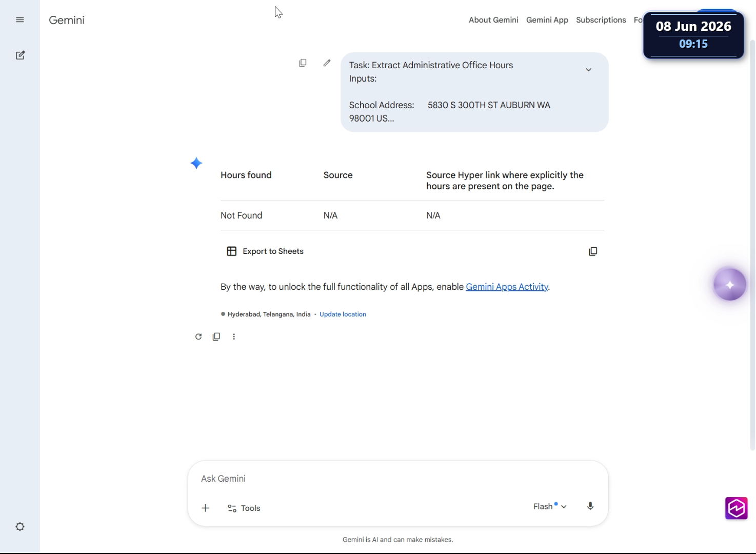Open the Flash model dropdown
Viewport: 756px width, 554px height.
550,506
